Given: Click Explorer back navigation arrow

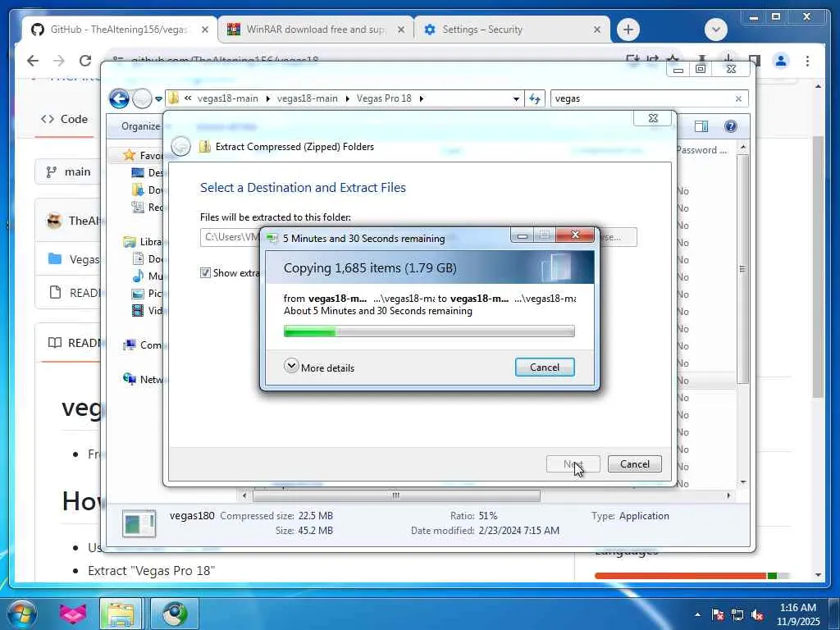Looking at the screenshot, I should click(x=119, y=98).
